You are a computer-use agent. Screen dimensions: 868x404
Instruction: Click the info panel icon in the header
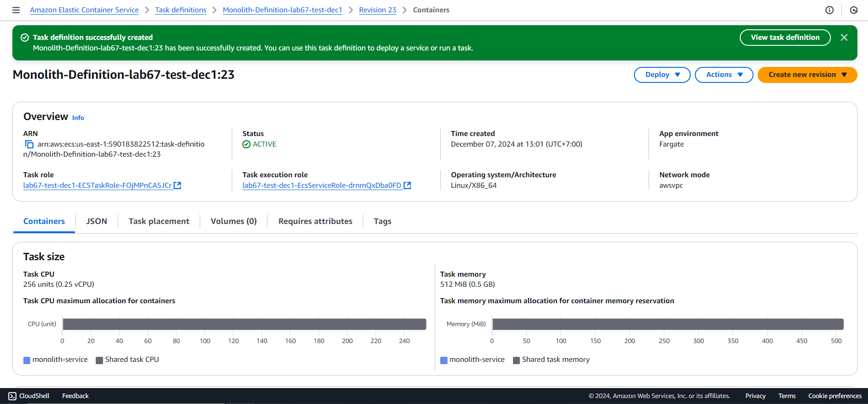(x=830, y=10)
